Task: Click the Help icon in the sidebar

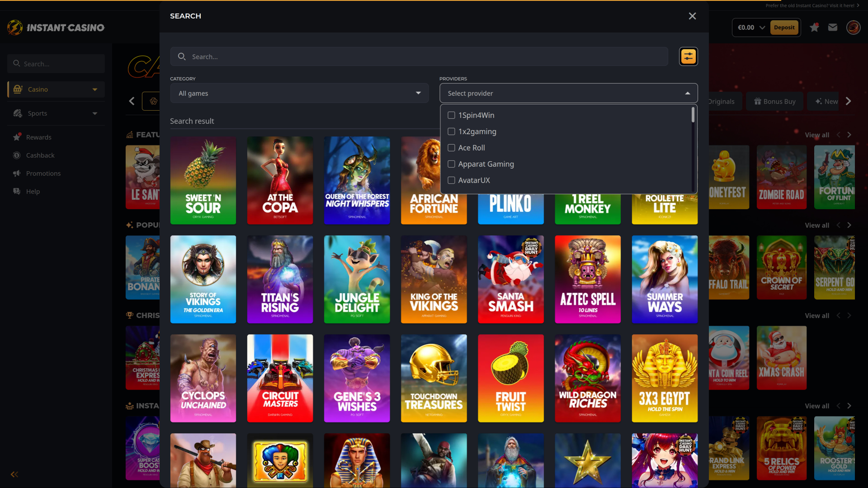Action: point(17,191)
